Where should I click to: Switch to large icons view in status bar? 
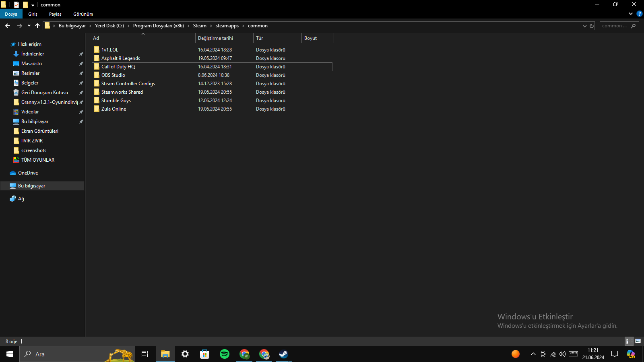point(638,341)
